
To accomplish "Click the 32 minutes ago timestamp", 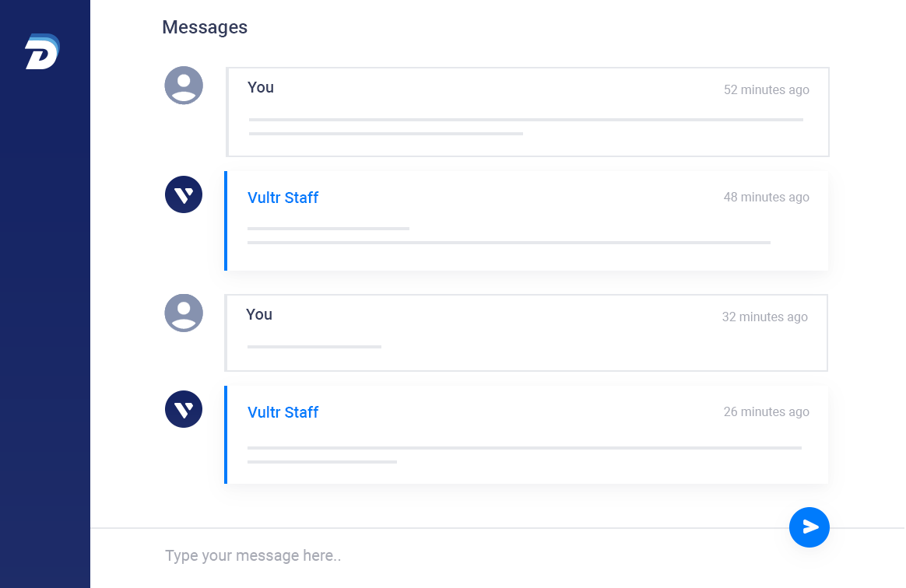I will (x=764, y=317).
